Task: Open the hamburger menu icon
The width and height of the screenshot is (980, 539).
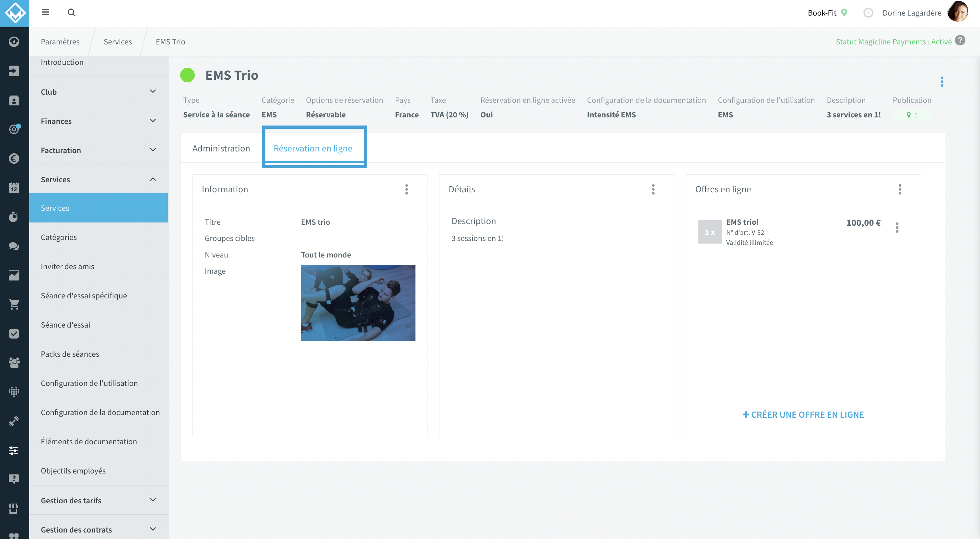Action: click(45, 12)
